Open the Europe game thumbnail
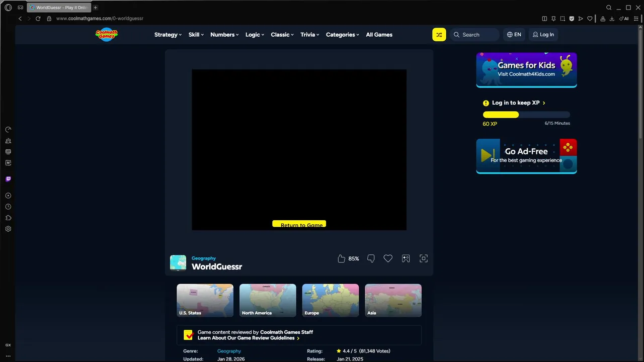 [331, 300]
